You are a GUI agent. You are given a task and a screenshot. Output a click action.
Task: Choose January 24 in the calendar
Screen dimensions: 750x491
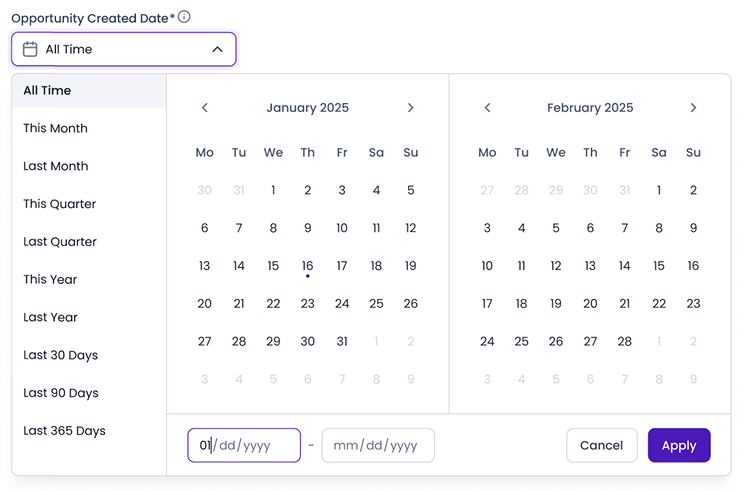coord(342,304)
